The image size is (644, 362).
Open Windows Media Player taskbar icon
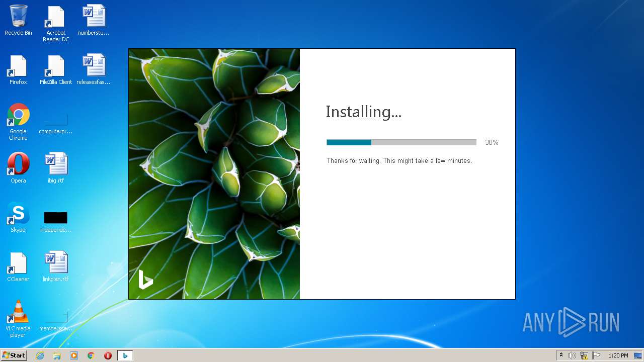coord(74,355)
